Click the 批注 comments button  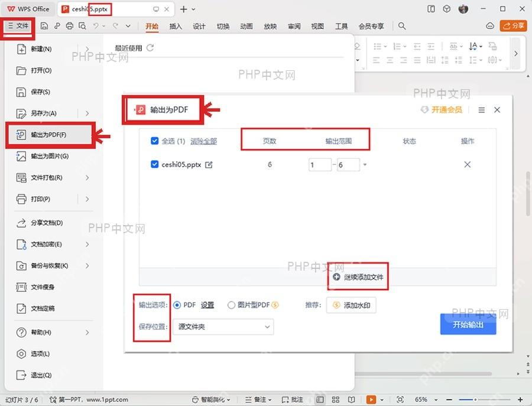tap(293, 399)
